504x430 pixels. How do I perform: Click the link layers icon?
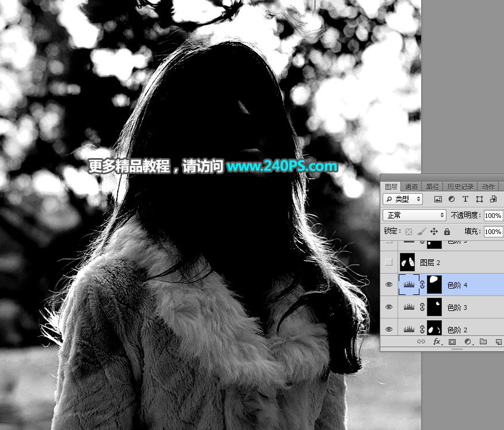tap(421, 341)
